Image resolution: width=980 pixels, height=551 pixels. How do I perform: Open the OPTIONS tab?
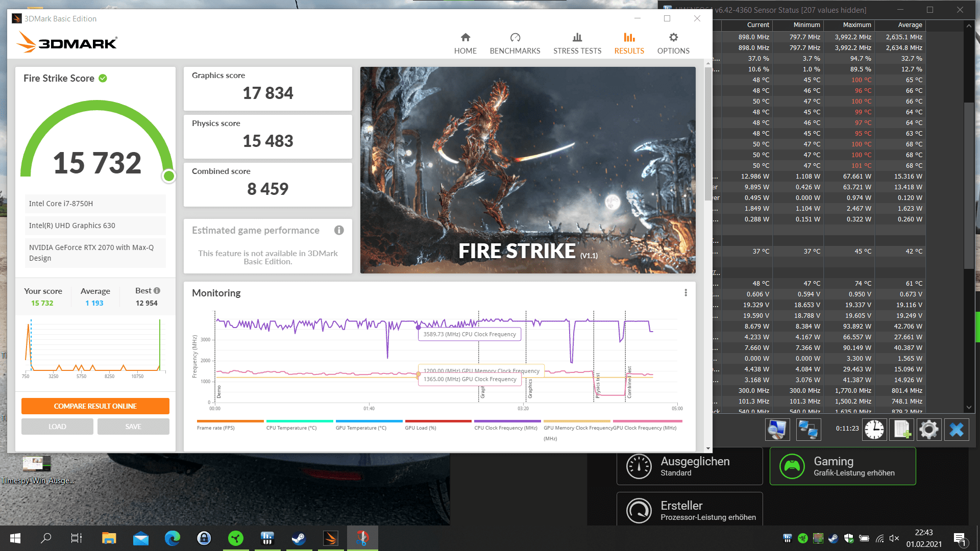coord(673,44)
